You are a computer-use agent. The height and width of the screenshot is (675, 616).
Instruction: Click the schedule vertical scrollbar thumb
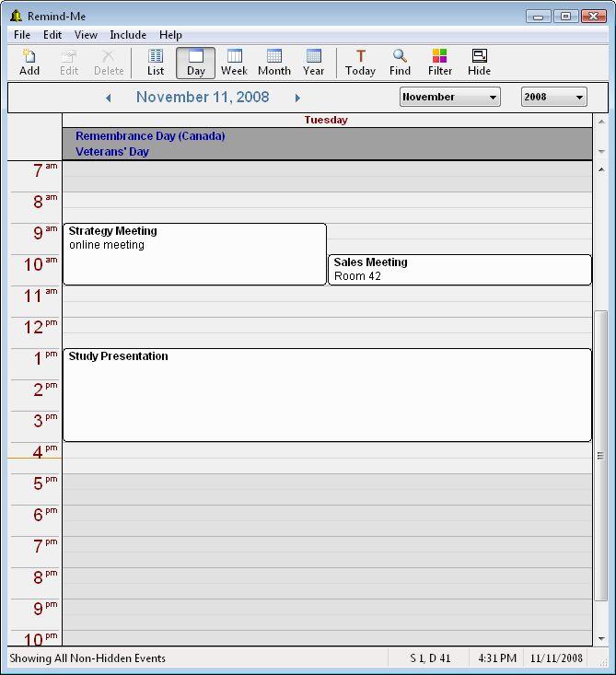[x=601, y=456]
